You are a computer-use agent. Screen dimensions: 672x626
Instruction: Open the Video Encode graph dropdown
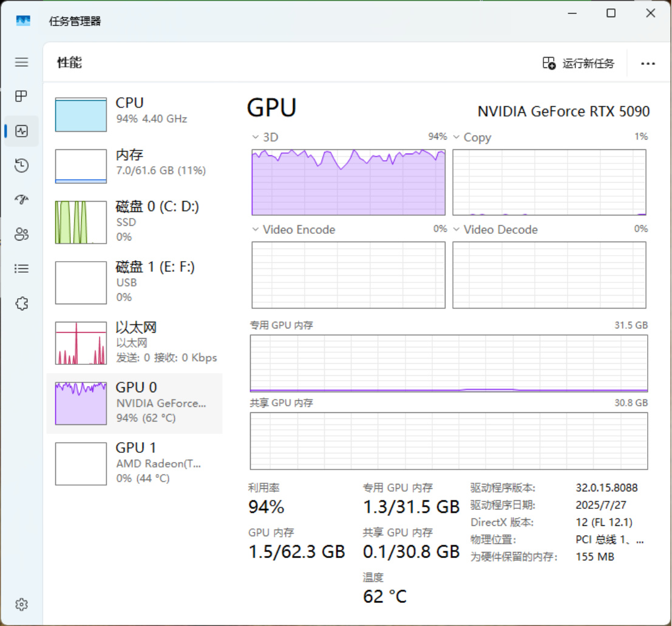tap(255, 230)
